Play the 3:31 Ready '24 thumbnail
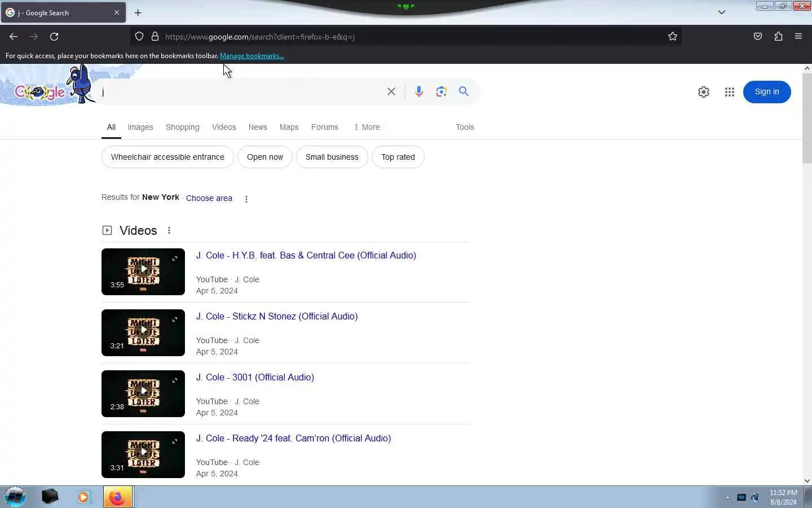 [143, 454]
